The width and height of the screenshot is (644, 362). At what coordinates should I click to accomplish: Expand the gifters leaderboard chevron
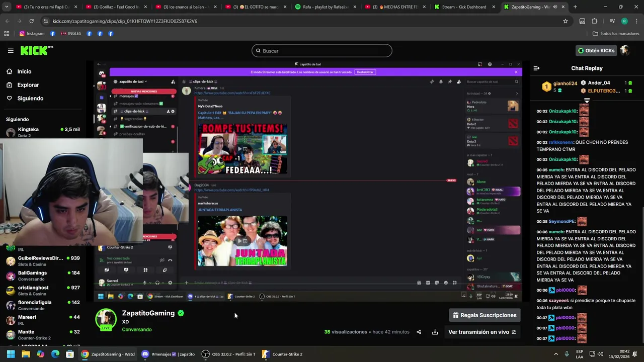[x=587, y=101]
